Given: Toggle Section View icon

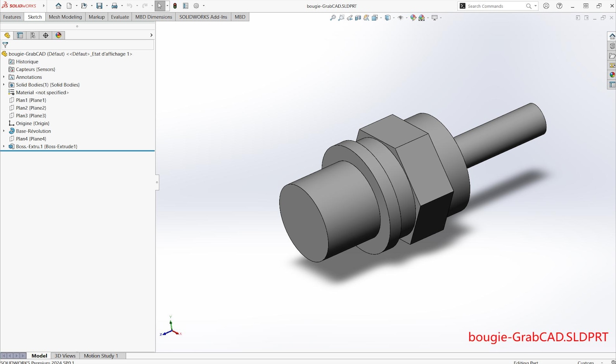Looking at the screenshot, I should tap(358, 18).
